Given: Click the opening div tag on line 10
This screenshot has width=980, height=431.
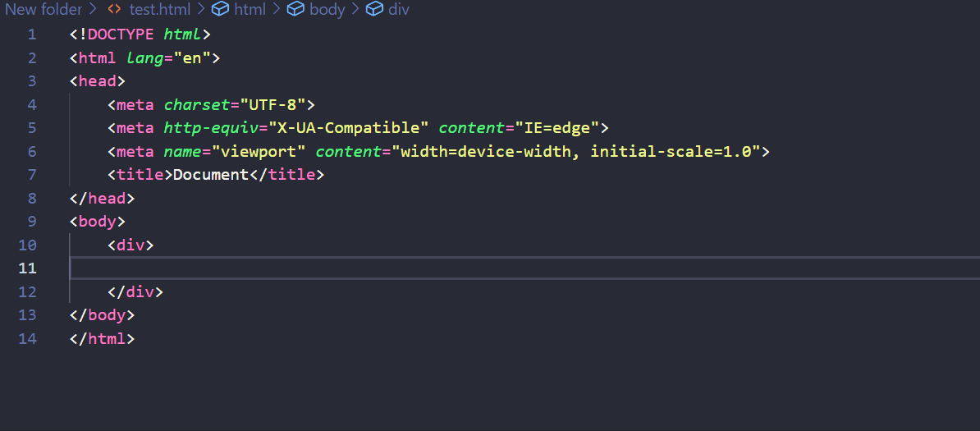Looking at the screenshot, I should point(131,245).
